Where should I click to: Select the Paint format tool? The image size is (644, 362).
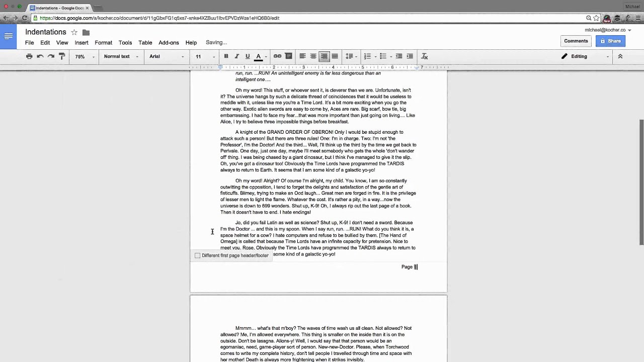pyautogui.click(x=62, y=56)
